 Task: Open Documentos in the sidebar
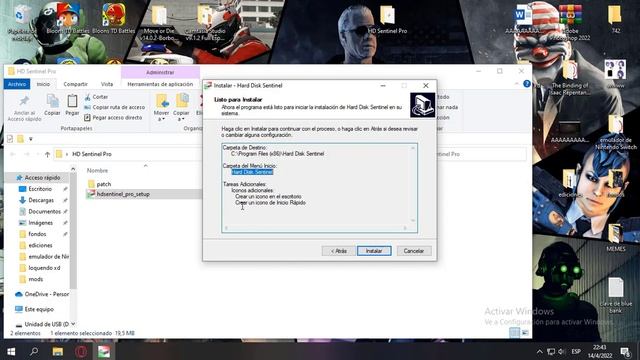pos(44,211)
